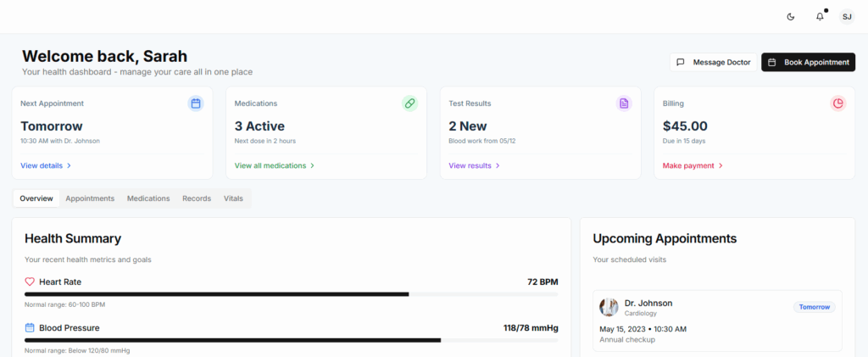Image resolution: width=868 pixels, height=357 pixels.
Task: Click Dr. Johnson's profile photo thumbnail
Action: click(609, 307)
